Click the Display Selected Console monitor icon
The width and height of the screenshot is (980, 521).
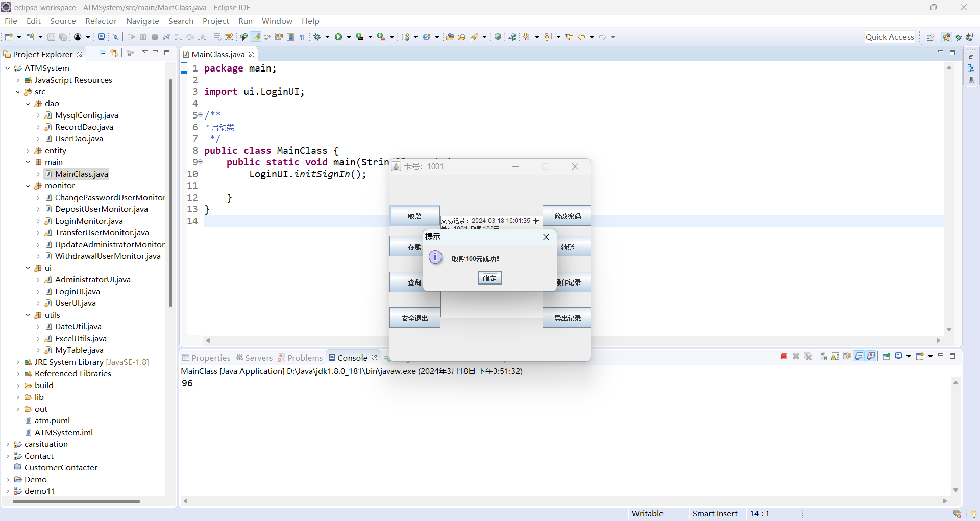(898, 356)
